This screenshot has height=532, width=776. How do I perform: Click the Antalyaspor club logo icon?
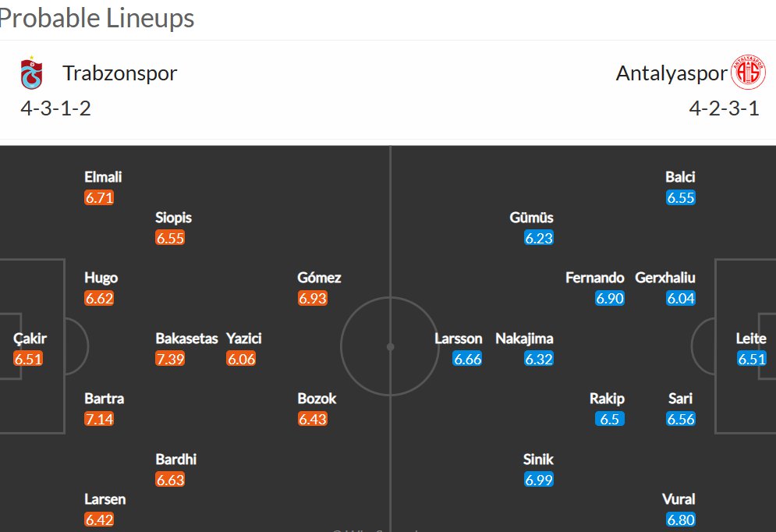[748, 73]
